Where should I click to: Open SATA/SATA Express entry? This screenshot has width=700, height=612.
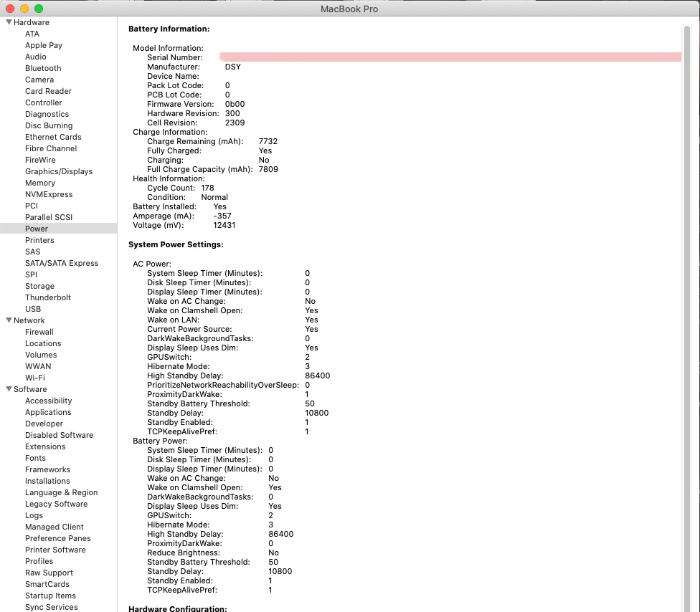tap(62, 263)
